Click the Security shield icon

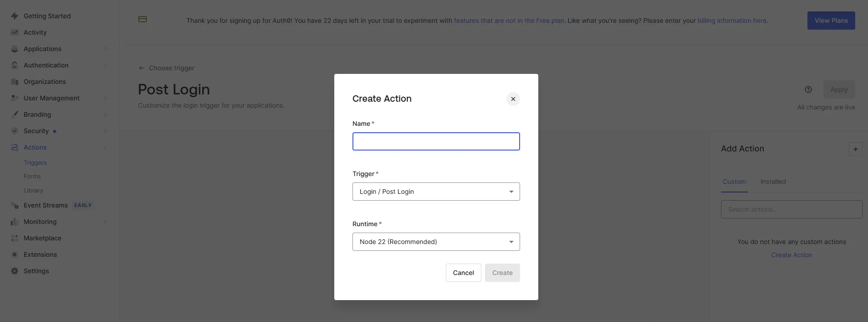[15, 131]
